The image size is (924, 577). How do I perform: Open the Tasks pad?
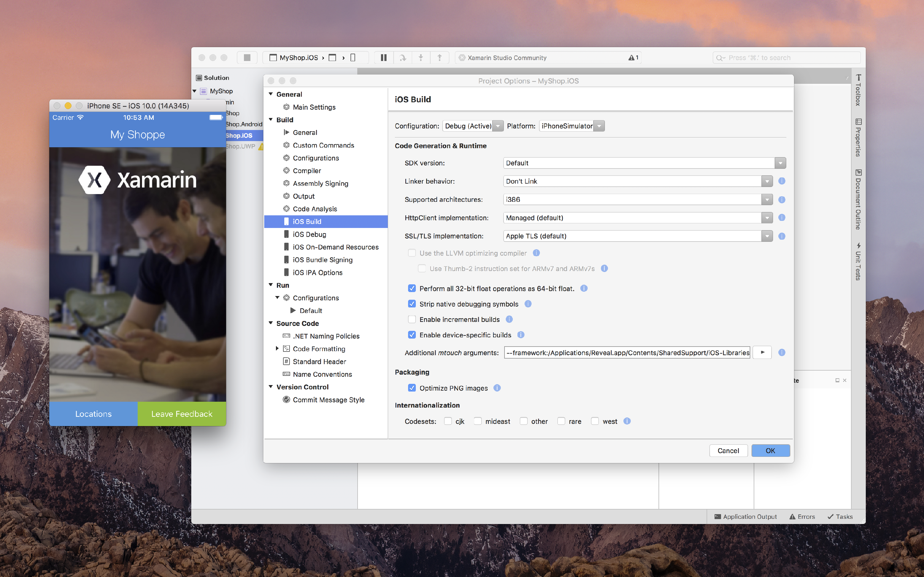(x=840, y=516)
